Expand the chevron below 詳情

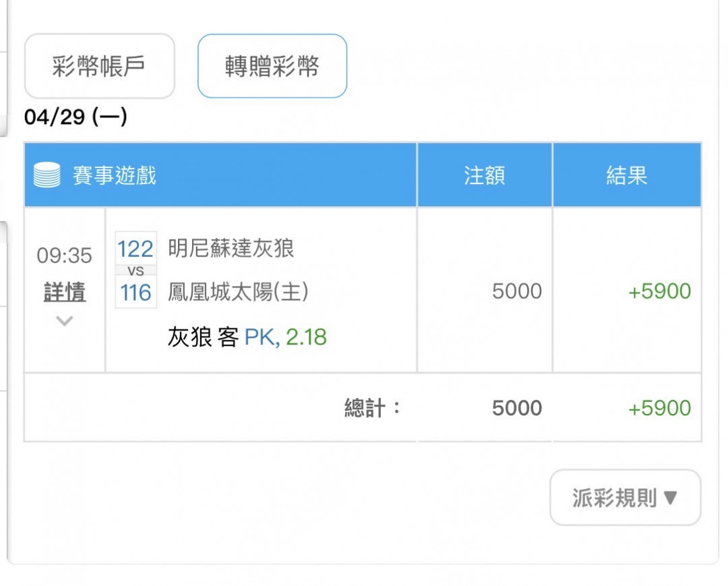point(64,321)
